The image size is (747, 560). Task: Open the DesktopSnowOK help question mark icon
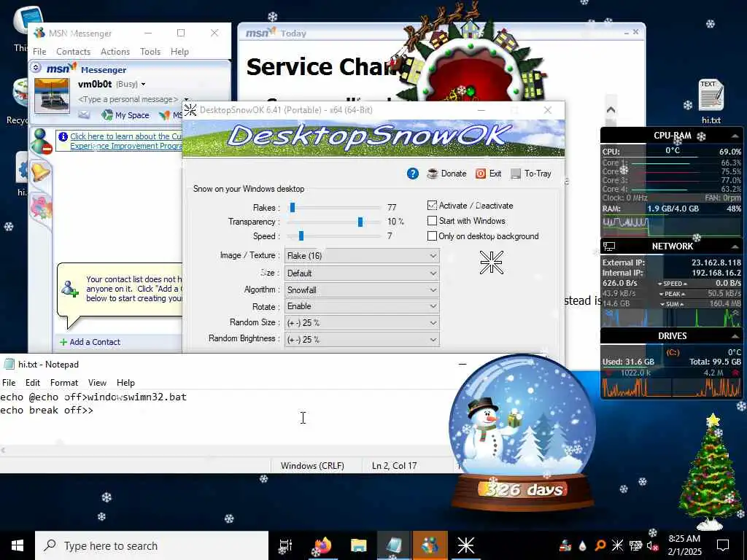coord(413,174)
